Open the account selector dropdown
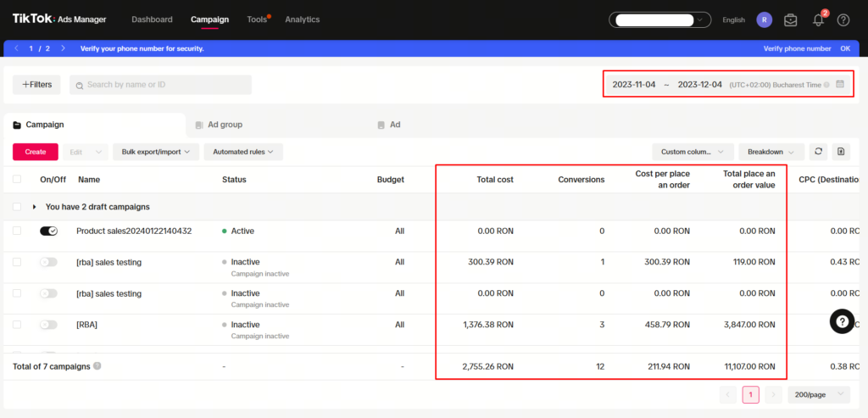The height and width of the screenshot is (418, 868). [659, 20]
